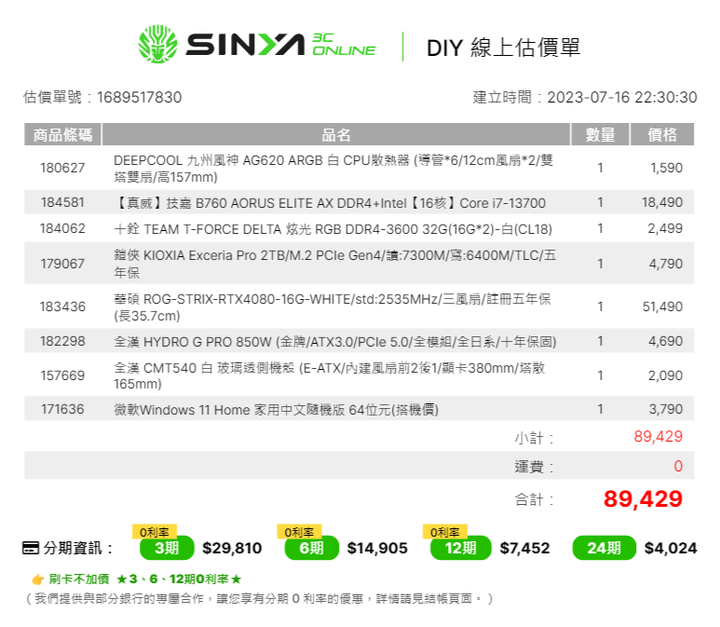Click the DIY 線上估價單 title
This screenshot has width=720, height=627.
tap(503, 48)
